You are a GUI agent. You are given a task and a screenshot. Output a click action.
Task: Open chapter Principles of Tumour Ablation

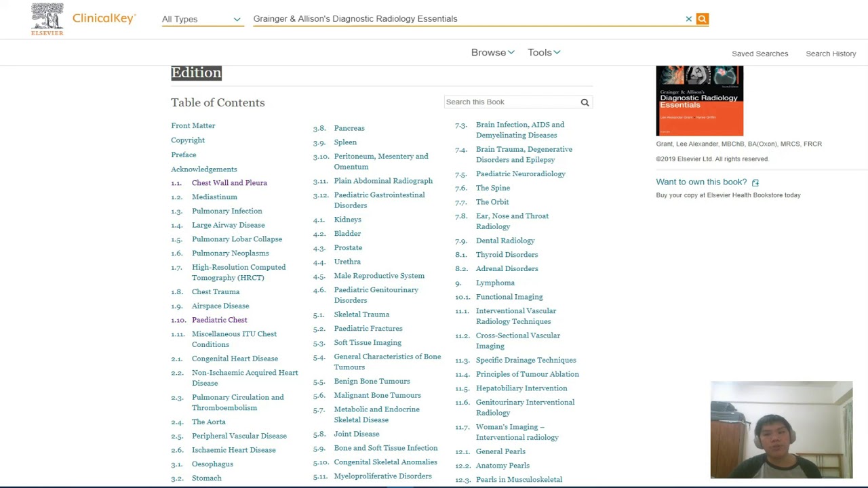528,374
